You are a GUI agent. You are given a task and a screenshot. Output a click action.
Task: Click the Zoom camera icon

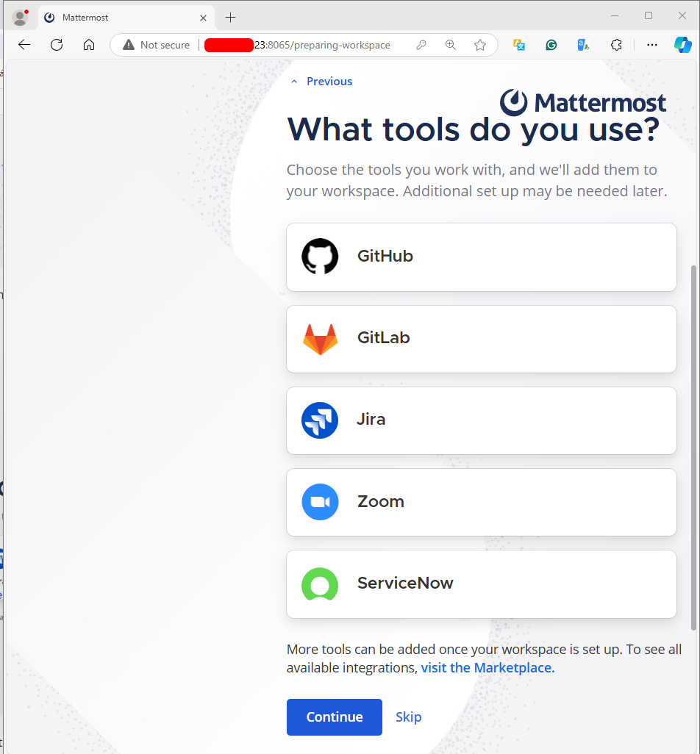[320, 501]
